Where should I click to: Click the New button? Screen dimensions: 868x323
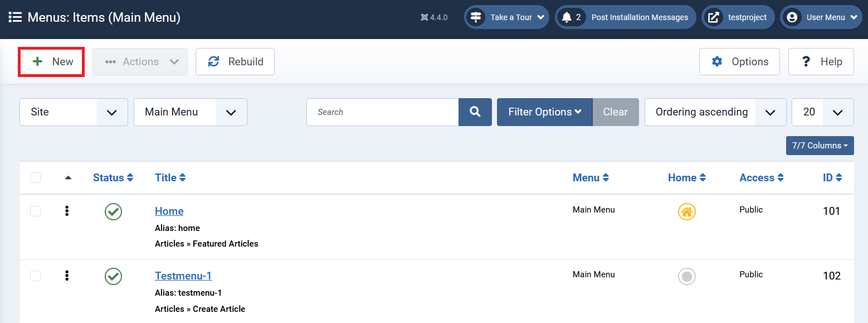click(51, 61)
